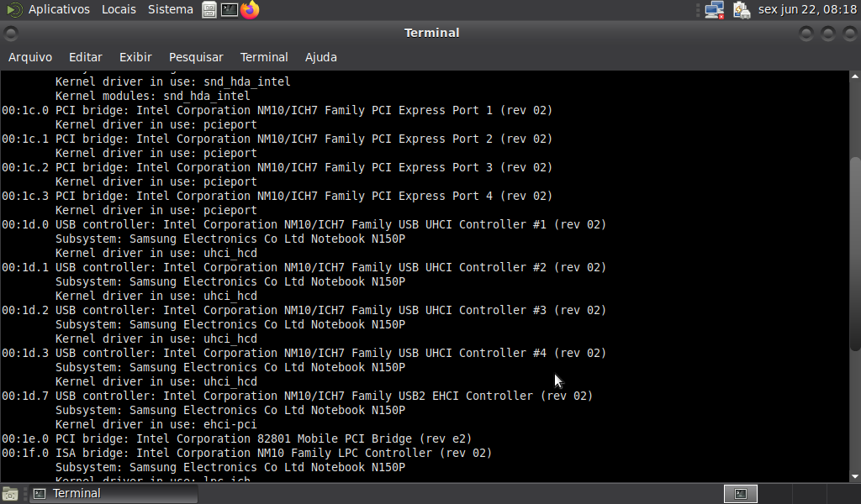Select the active workspace in the switcher
Viewport: 861px width, 504px height.
[x=741, y=494]
